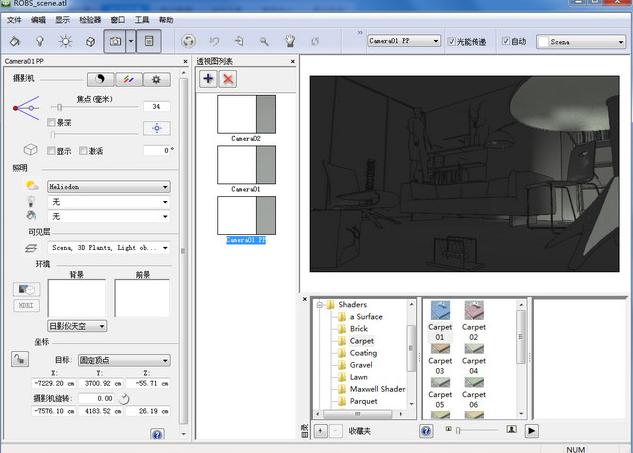Screen dimensions: 633x453
Task: Select the pan hand tool
Action: [289, 41]
